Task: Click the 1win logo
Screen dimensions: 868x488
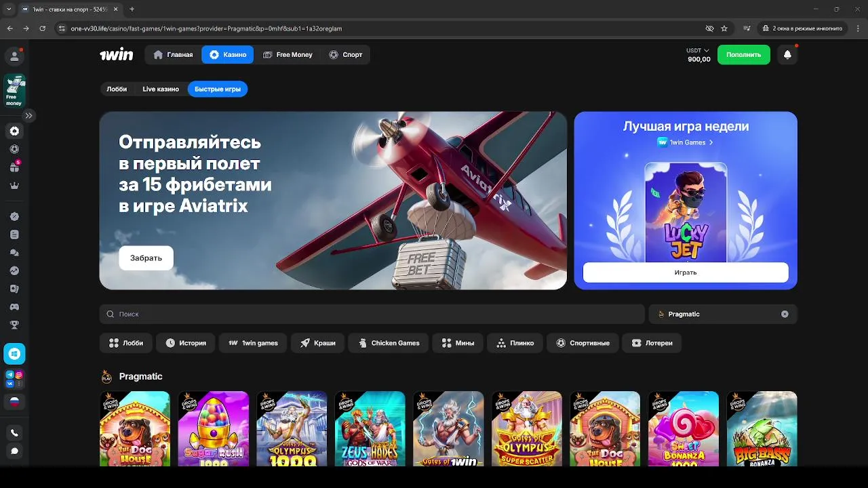Action: pos(117,55)
